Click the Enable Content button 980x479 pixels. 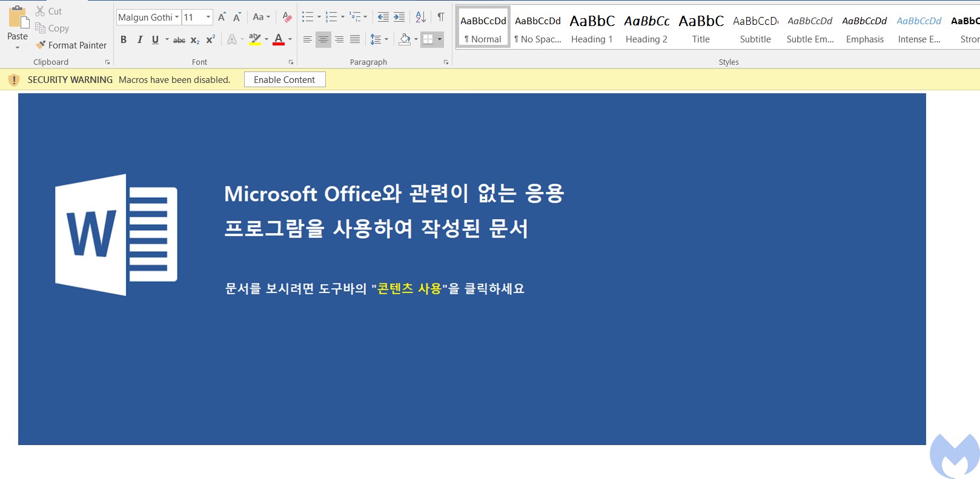[x=284, y=80]
